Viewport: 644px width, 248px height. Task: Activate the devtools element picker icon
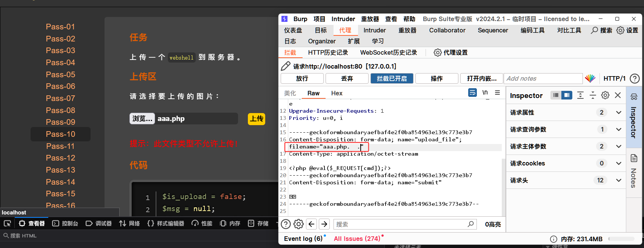(x=7, y=224)
